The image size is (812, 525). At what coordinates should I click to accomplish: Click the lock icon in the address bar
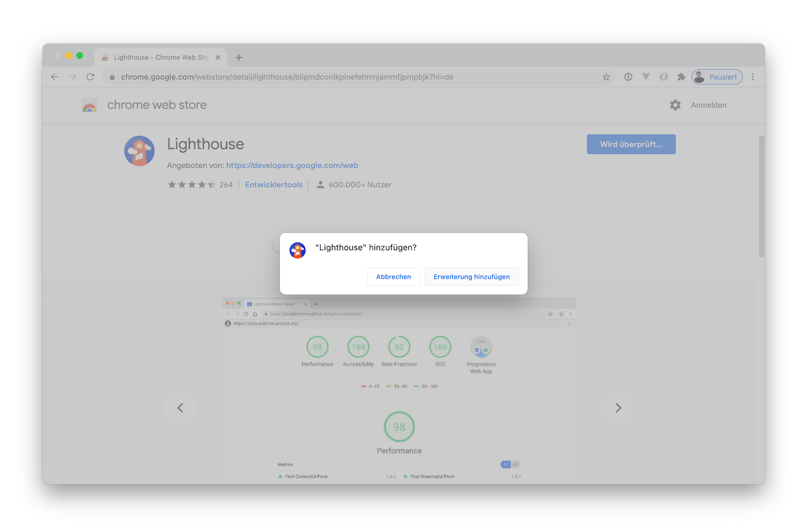pyautogui.click(x=112, y=77)
